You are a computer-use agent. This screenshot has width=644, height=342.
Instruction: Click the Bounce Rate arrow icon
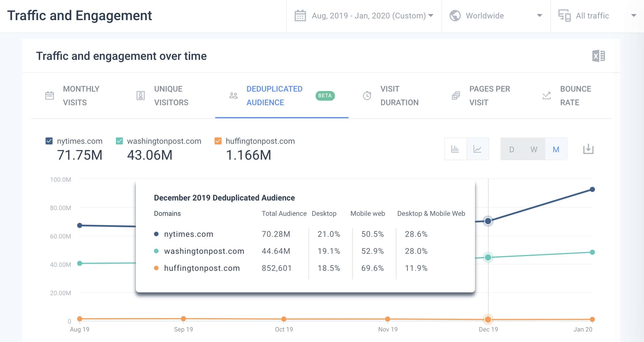point(546,96)
